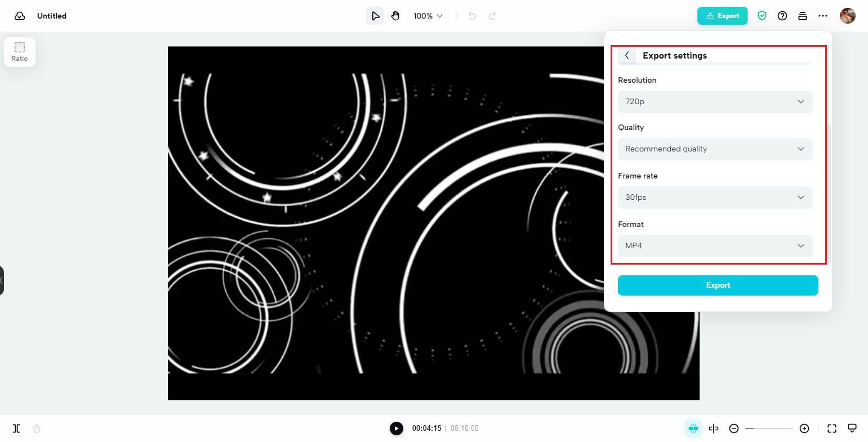This screenshot has width=868, height=442.
Task: Expand the 100% zoom level menu
Action: tap(428, 16)
